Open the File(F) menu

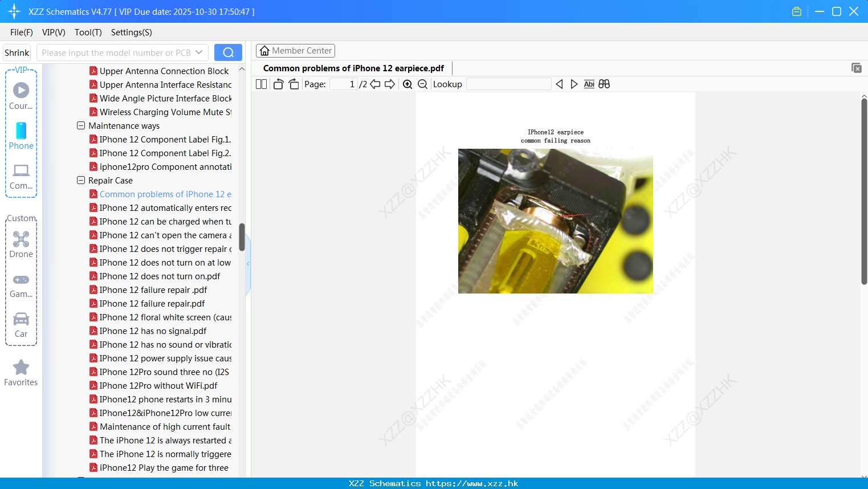pyautogui.click(x=22, y=32)
